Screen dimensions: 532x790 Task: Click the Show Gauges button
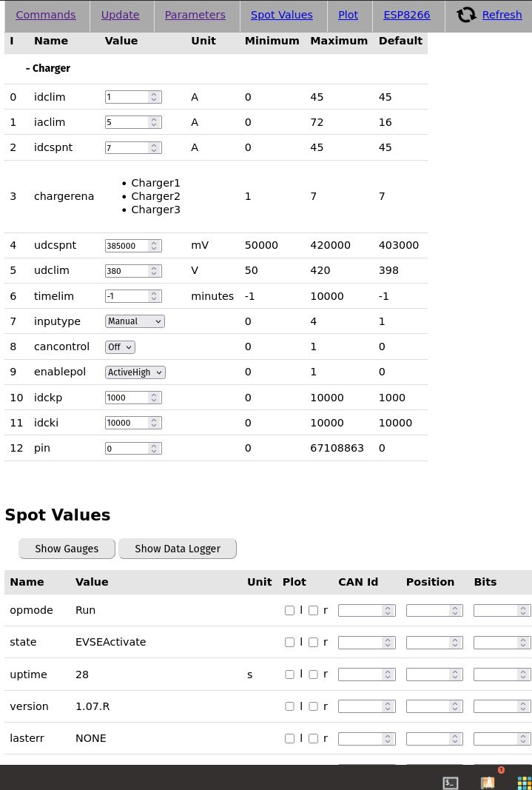click(67, 549)
